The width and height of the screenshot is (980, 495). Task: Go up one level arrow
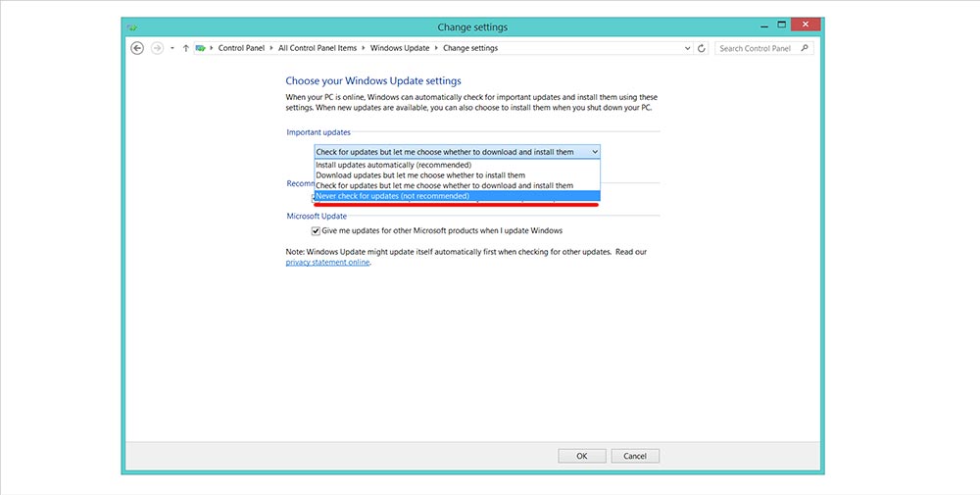[x=185, y=48]
